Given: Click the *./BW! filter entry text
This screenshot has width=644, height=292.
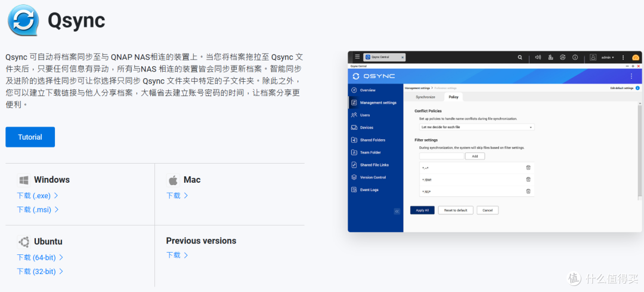Looking at the screenshot, I should pyautogui.click(x=427, y=180).
